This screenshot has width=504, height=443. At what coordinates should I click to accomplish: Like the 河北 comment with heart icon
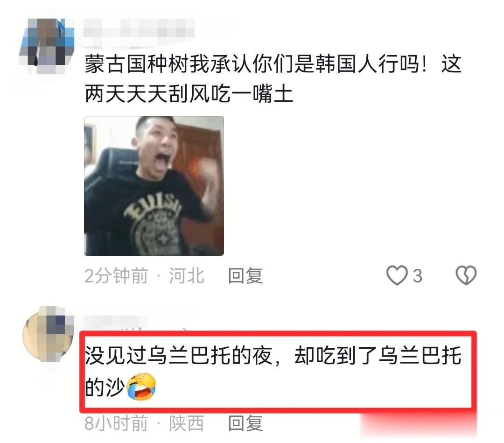tap(397, 275)
